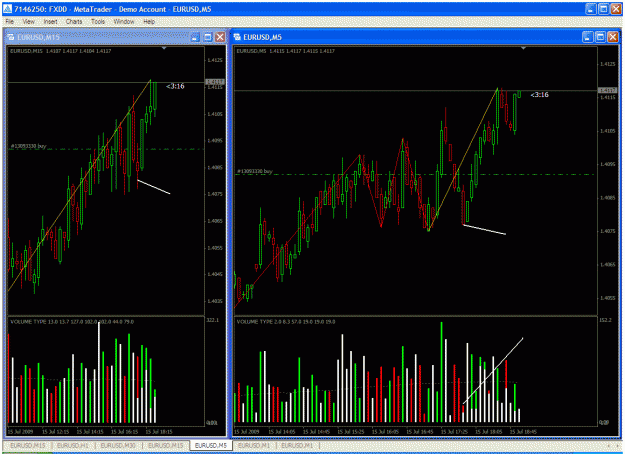Click the <3:16 timer label in M15 chart

[175, 86]
